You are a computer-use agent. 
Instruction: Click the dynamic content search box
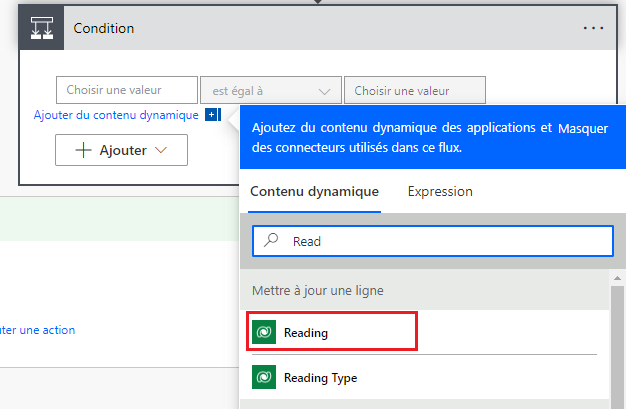tap(433, 241)
